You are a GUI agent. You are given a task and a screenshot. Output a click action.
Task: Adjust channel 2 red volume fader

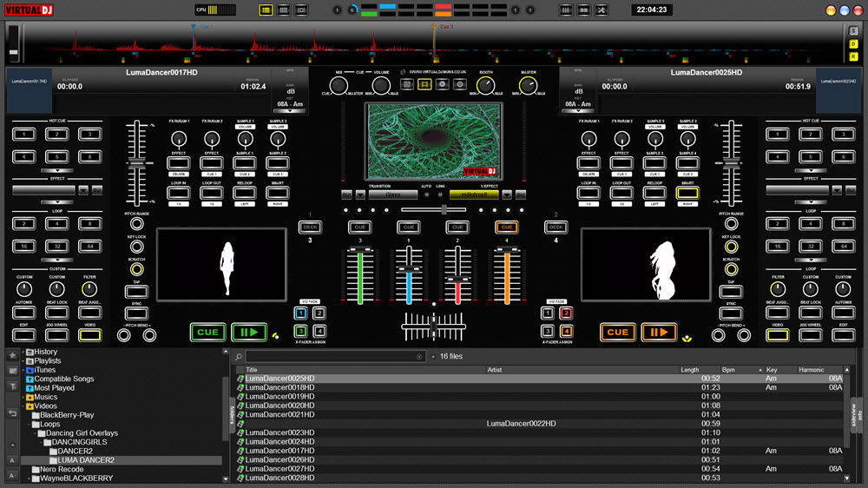coord(457,280)
